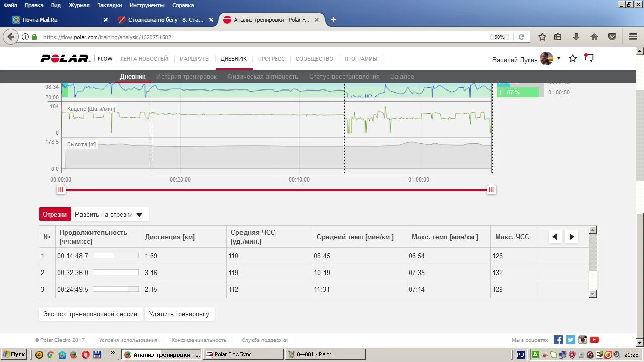Reload page using the refresh icon

click(522, 37)
